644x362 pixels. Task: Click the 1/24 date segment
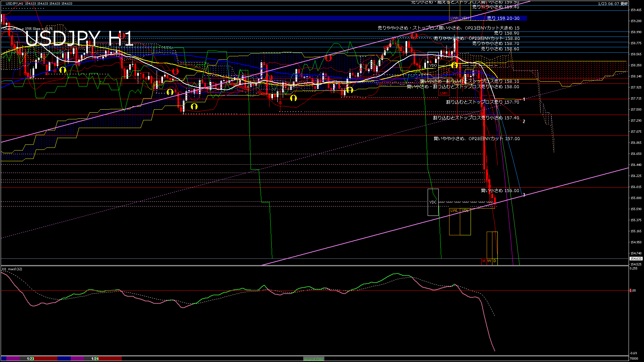click(x=95, y=359)
